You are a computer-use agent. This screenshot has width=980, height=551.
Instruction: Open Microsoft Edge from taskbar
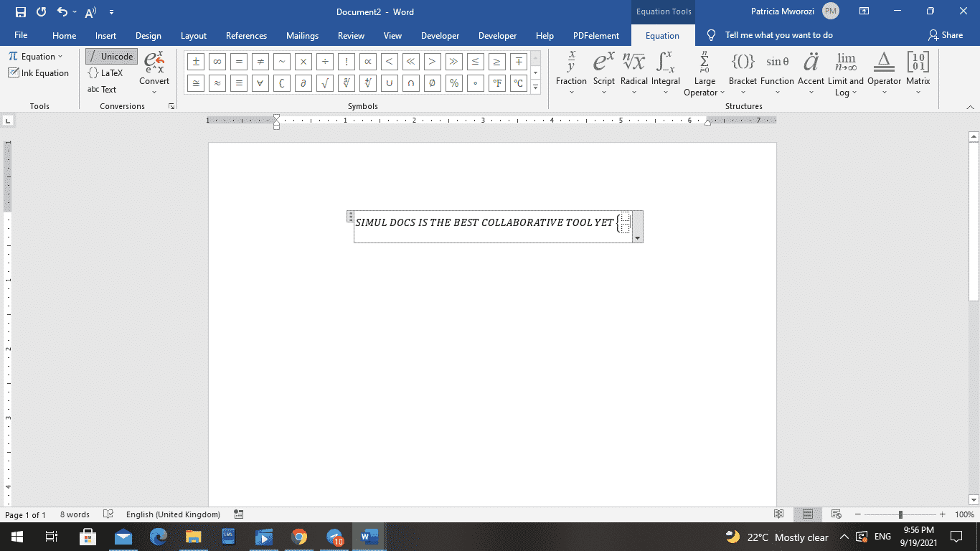tap(158, 537)
